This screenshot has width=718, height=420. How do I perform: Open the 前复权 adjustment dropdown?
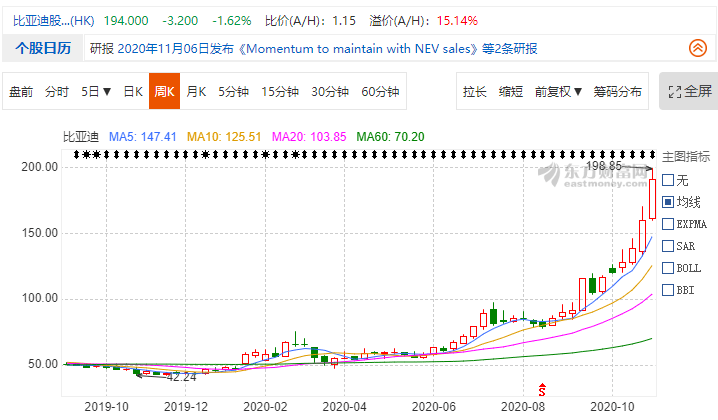click(x=558, y=92)
